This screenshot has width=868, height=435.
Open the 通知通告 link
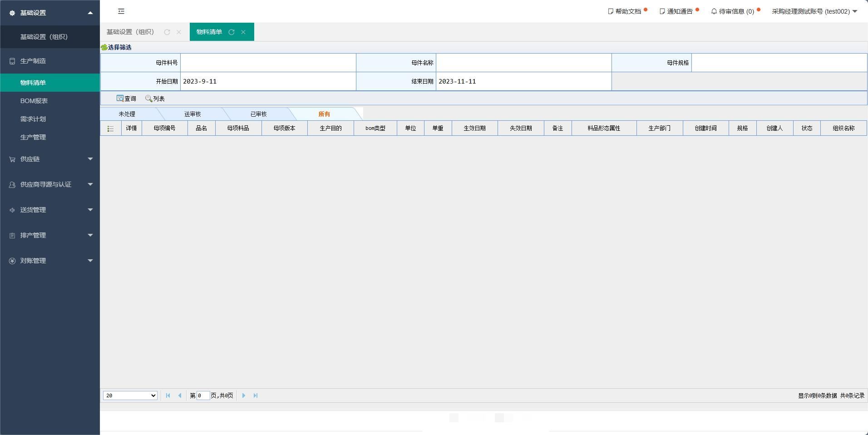[680, 11]
